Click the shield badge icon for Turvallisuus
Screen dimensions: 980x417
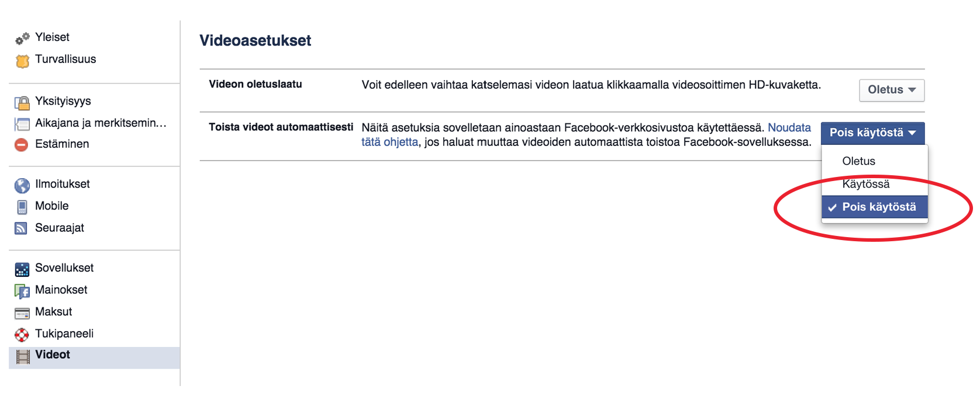click(22, 61)
